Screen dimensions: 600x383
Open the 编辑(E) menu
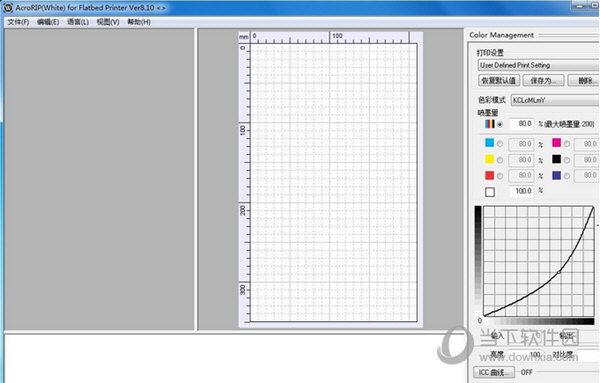click(x=48, y=22)
